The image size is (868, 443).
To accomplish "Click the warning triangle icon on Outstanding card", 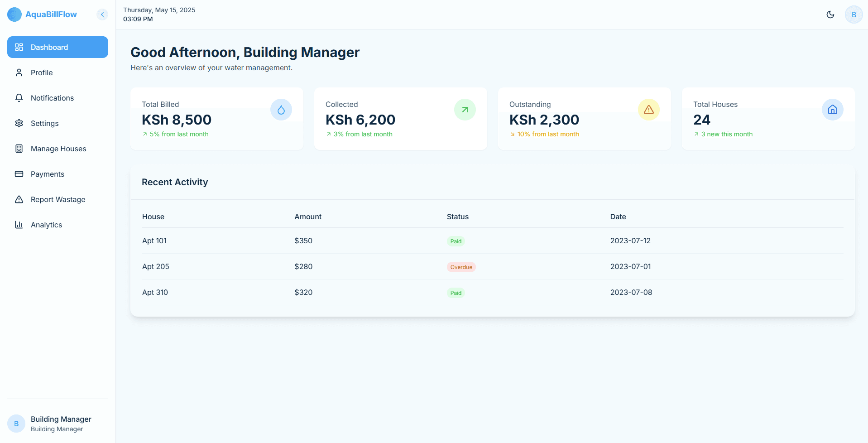I will point(648,110).
